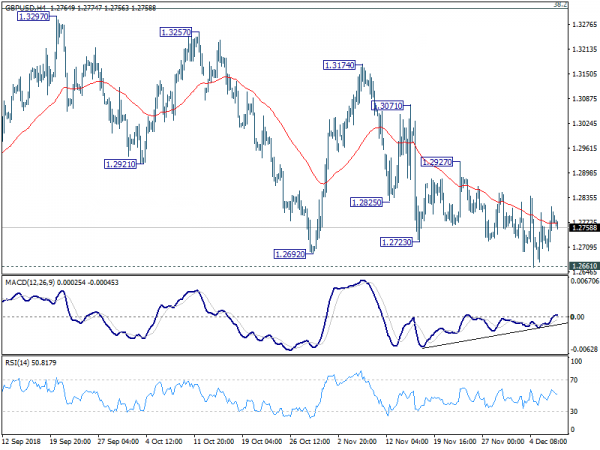Click the 2 Nov 20:00 time label

coord(355,441)
